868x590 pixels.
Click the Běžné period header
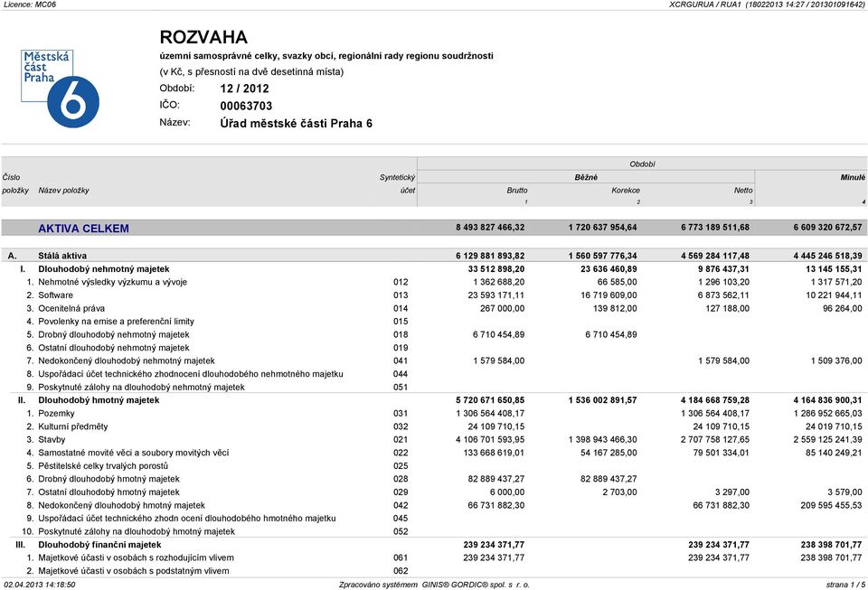pyautogui.click(x=586, y=177)
